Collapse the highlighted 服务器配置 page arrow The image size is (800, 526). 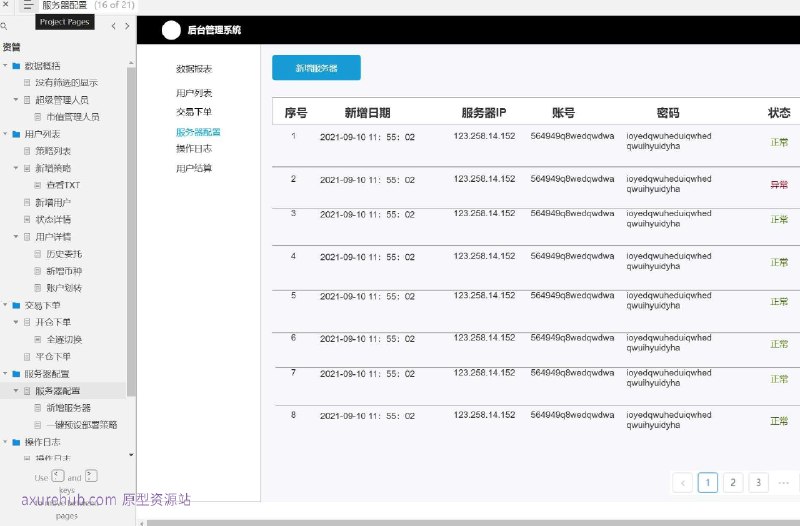tap(16, 391)
